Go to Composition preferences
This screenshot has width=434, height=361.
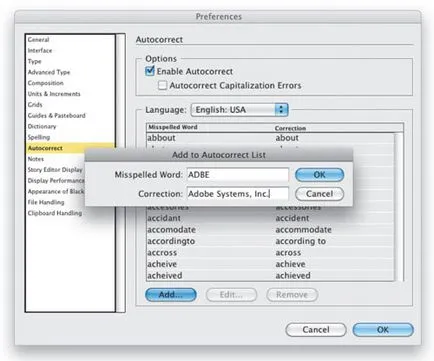click(x=70, y=83)
